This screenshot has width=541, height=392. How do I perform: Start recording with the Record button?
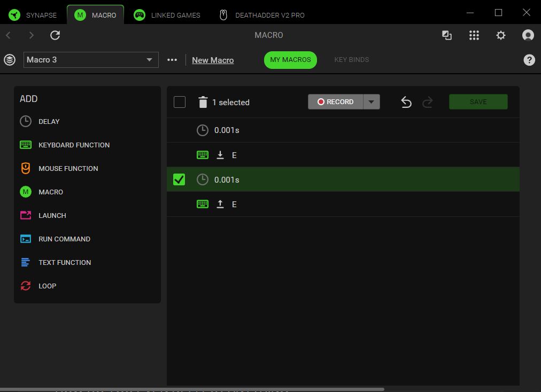(x=335, y=101)
